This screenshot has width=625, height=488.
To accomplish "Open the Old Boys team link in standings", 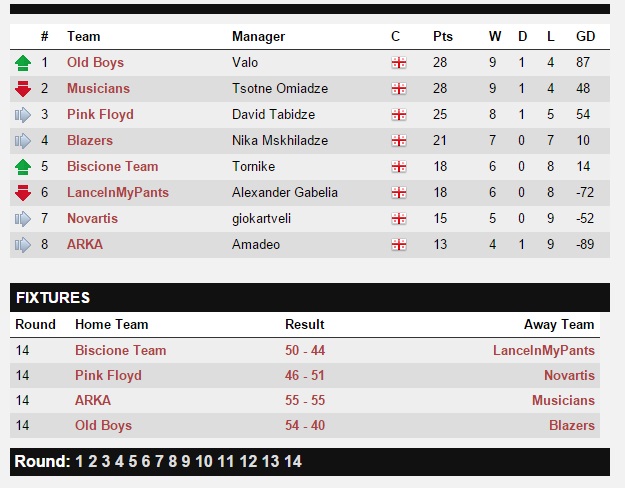I will click(95, 63).
